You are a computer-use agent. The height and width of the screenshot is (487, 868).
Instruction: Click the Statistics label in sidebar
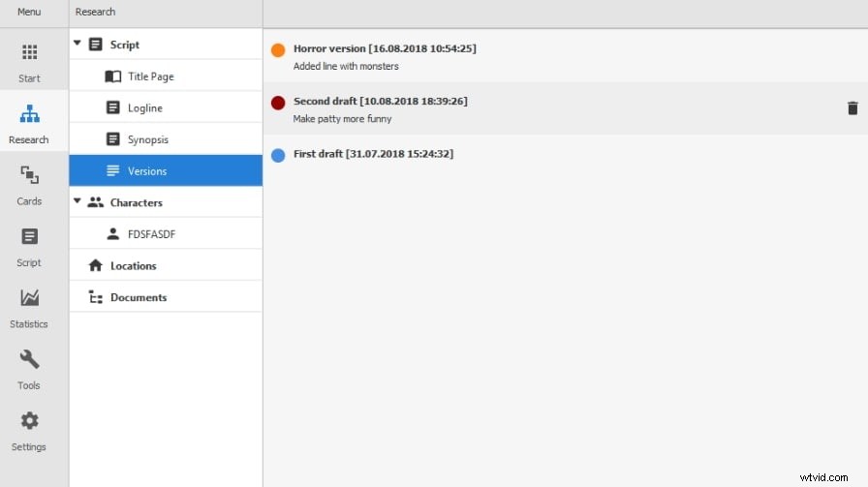[x=29, y=323]
